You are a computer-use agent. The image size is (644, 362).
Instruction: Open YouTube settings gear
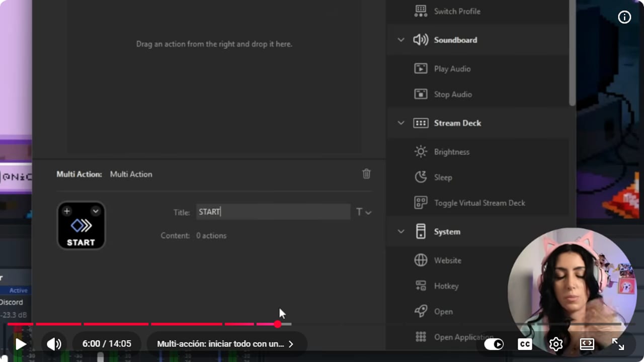click(x=556, y=344)
